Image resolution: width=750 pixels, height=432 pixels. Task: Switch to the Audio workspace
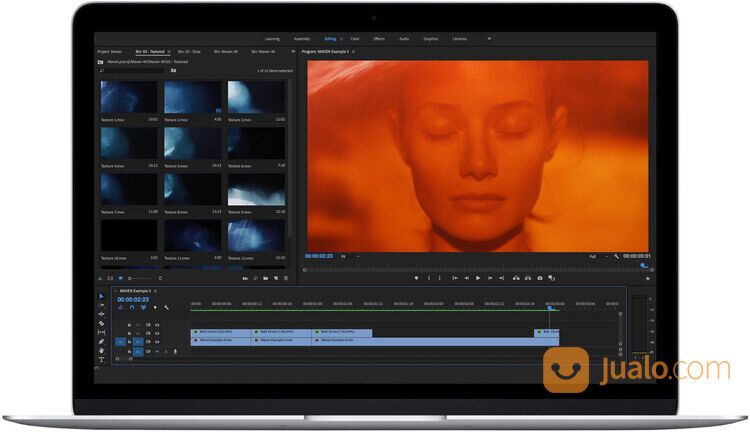pos(404,39)
